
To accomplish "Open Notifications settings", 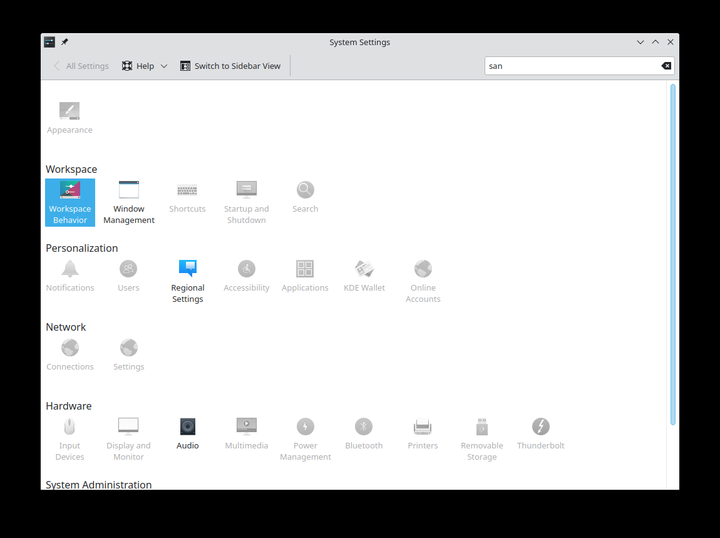I will [x=70, y=276].
